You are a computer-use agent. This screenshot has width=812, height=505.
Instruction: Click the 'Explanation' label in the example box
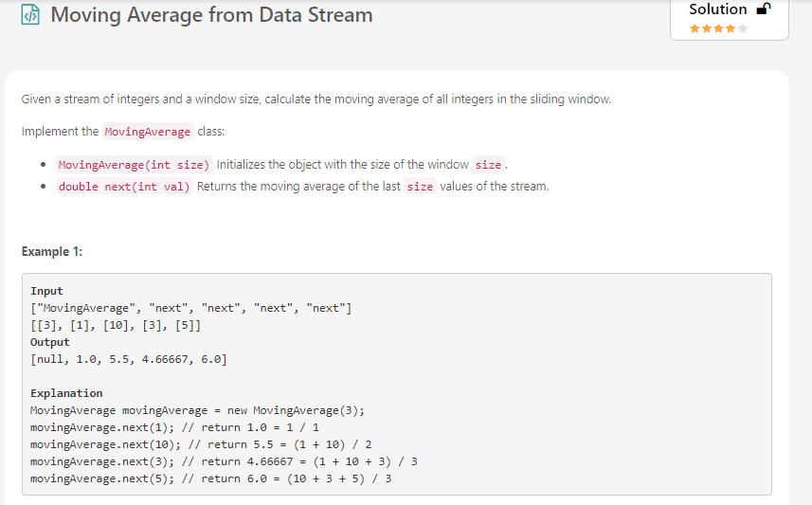click(x=66, y=393)
